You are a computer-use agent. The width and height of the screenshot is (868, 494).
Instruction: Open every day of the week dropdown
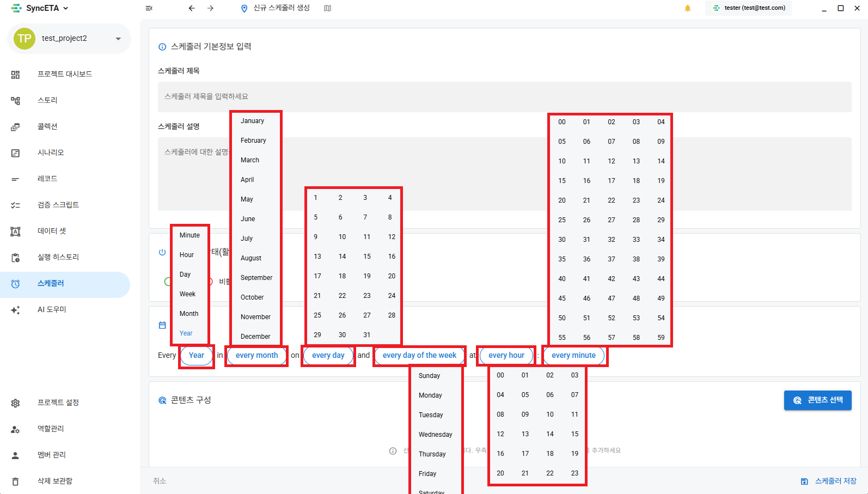[419, 355]
